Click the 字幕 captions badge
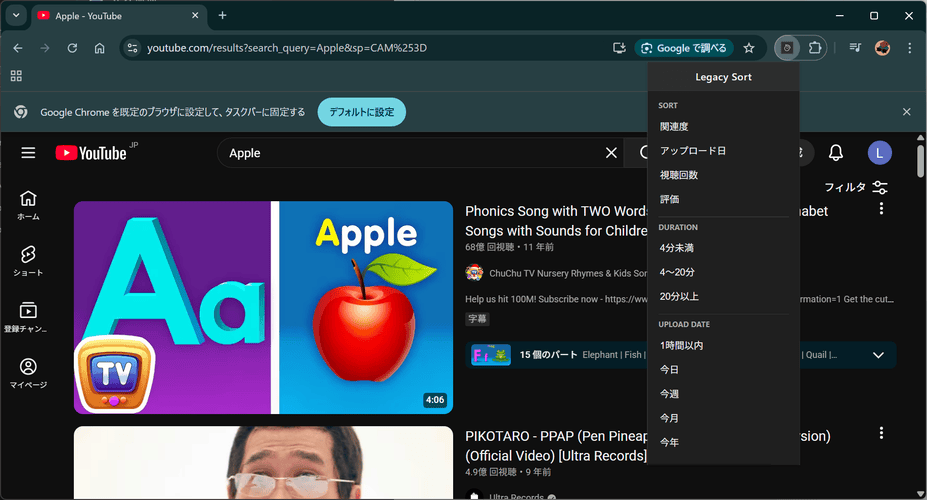927x500 pixels. click(x=477, y=319)
